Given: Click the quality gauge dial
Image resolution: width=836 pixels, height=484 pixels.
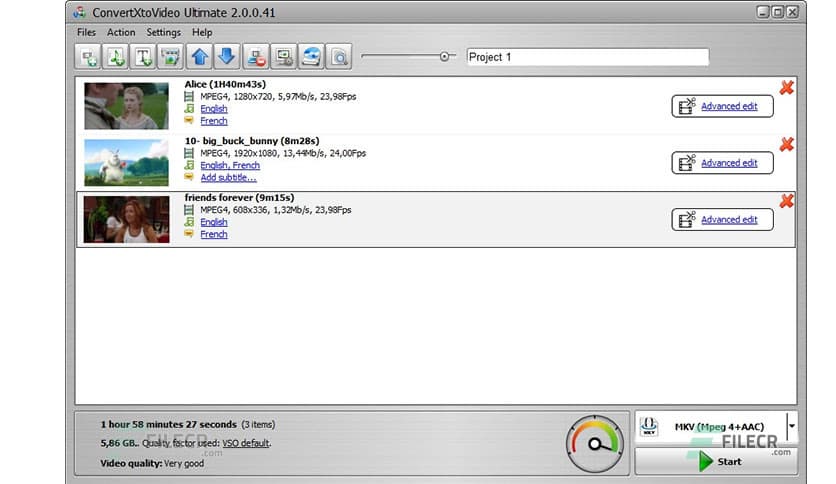Looking at the screenshot, I should click(x=594, y=443).
